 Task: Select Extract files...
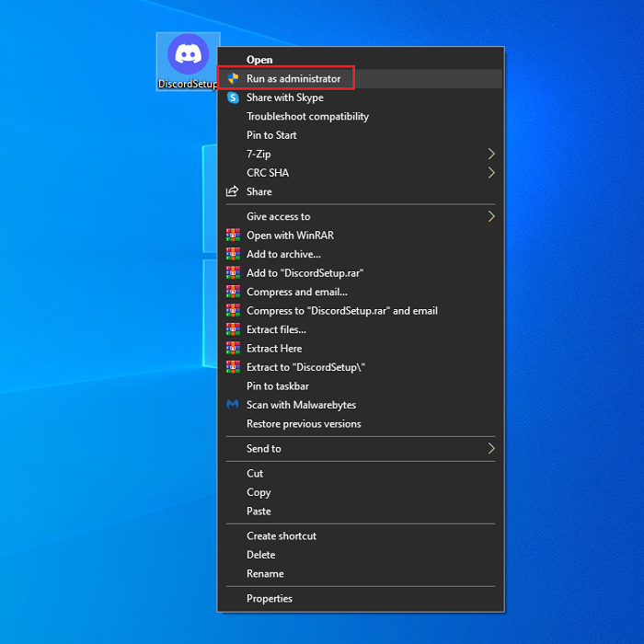[x=361, y=329]
